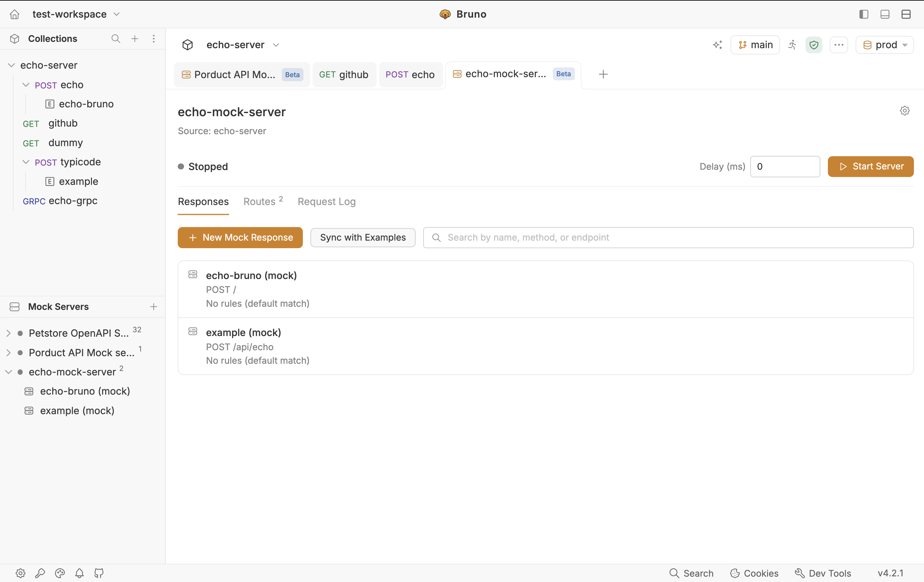The width and height of the screenshot is (924, 582).
Task: Open theme palette icon in status bar
Action: 60,573
